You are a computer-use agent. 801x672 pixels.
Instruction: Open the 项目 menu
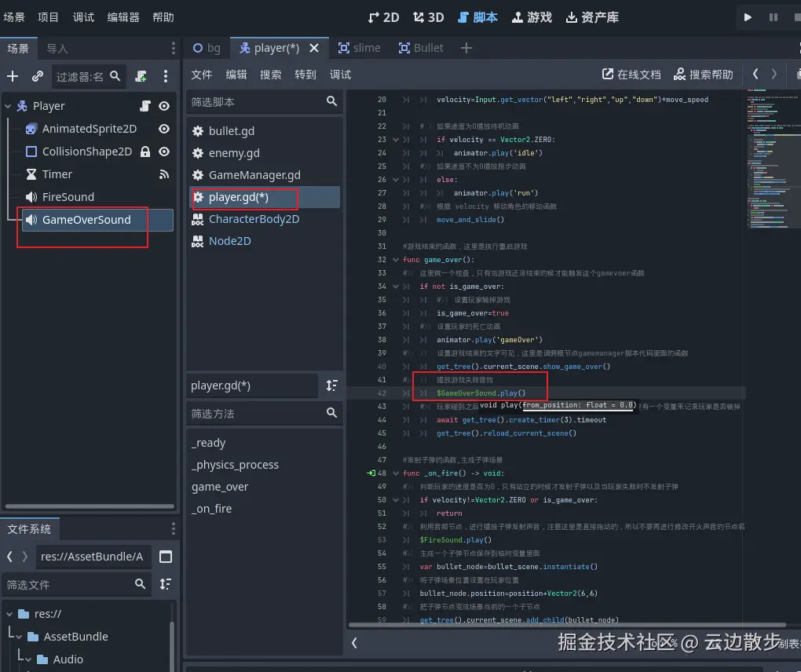48,17
